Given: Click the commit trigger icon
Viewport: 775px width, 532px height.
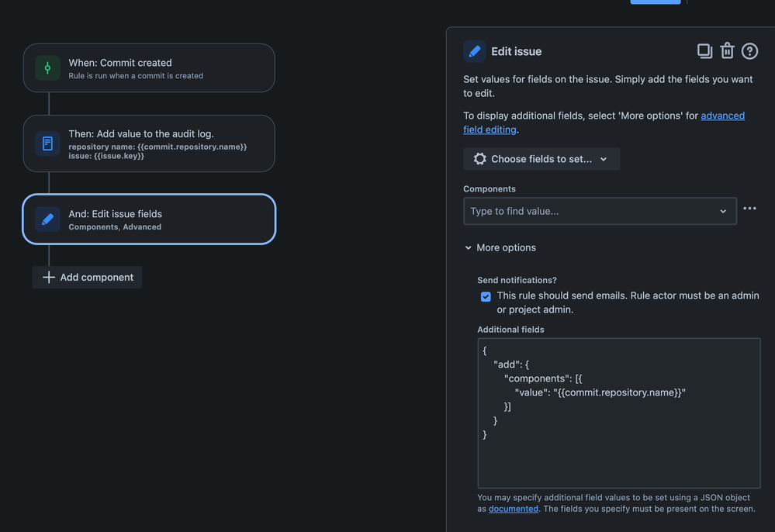Looking at the screenshot, I should coord(47,68).
